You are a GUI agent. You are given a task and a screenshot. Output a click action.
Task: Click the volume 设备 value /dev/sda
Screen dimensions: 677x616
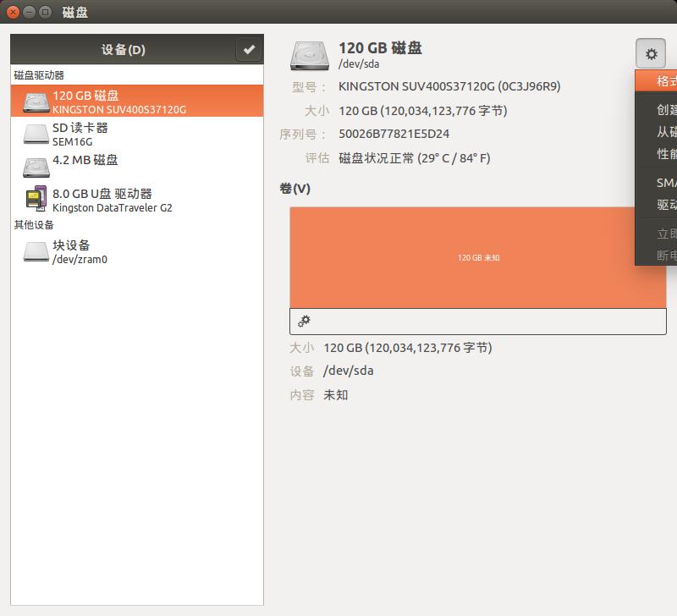click(349, 371)
